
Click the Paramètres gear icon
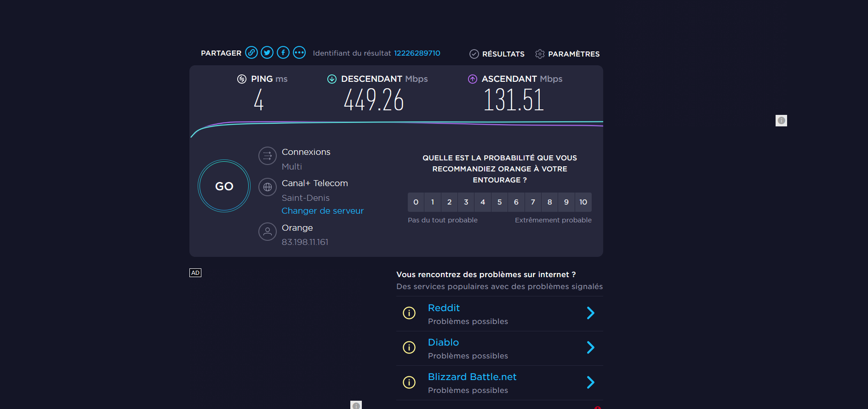coord(540,54)
